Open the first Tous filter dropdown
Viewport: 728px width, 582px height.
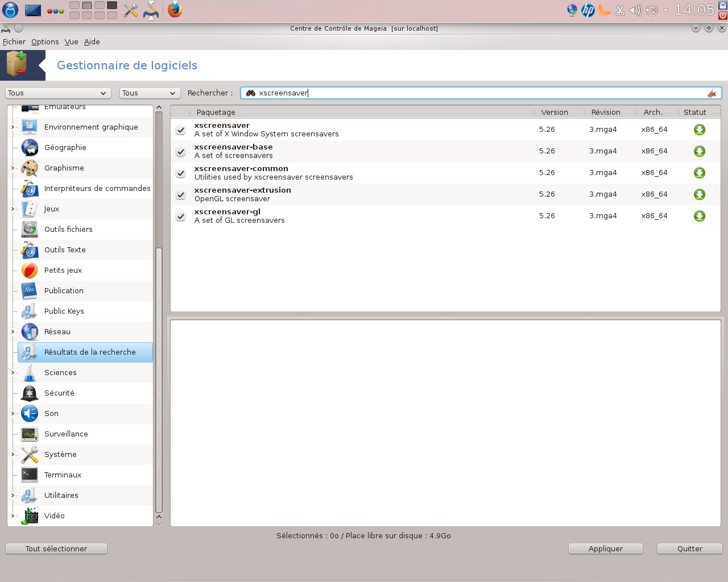(x=58, y=93)
